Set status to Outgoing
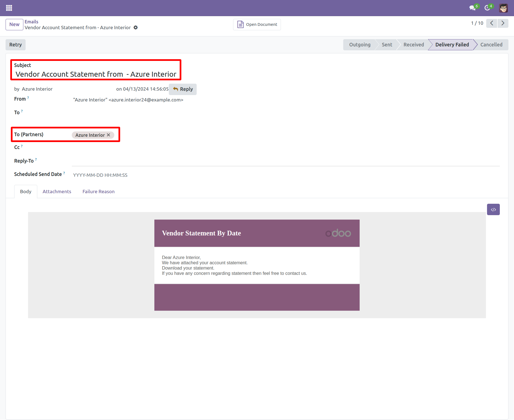The height and width of the screenshot is (420, 514). point(360,45)
